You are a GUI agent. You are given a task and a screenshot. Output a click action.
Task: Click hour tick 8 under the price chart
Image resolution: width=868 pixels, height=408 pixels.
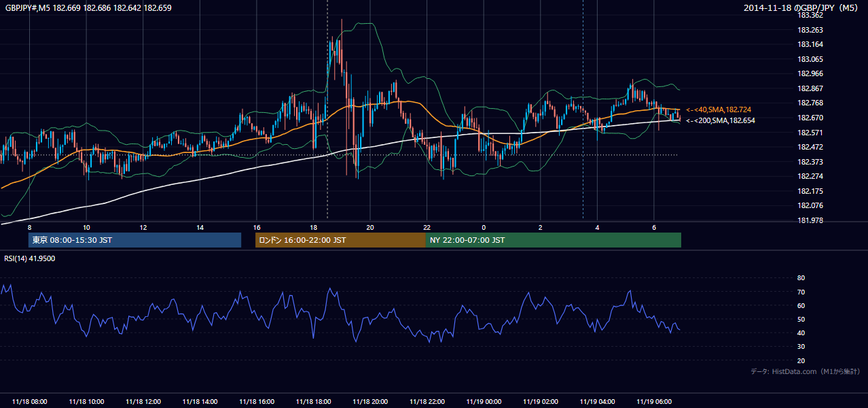[29, 227]
